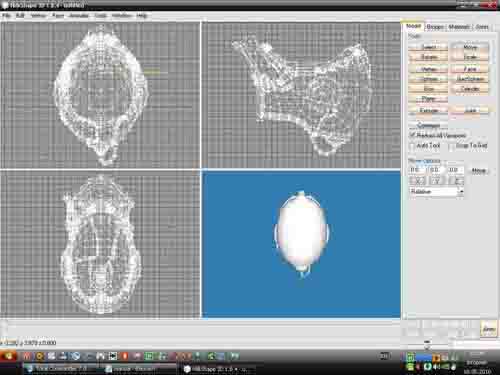
Task: Click the first Move Options value field
Action: [x=417, y=170]
